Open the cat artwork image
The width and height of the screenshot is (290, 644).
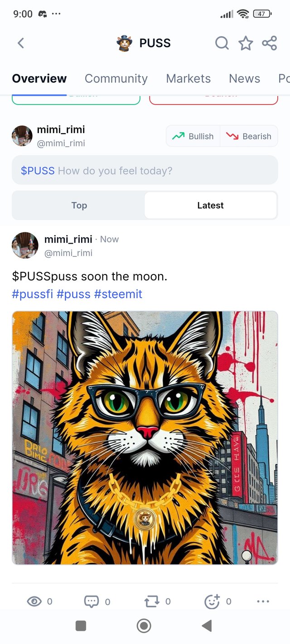tap(145, 438)
